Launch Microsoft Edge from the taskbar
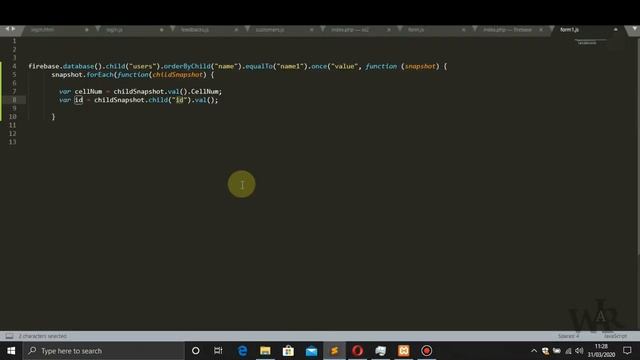Screen dimensions: 640x360 242,351
